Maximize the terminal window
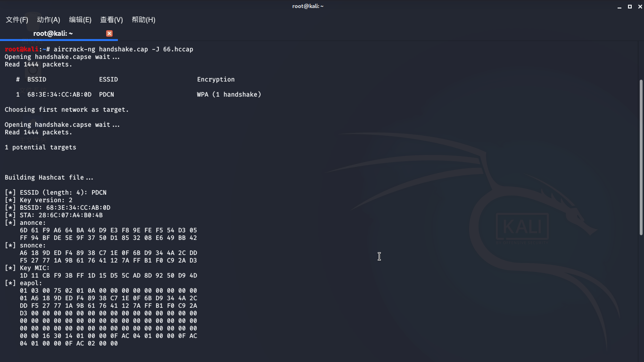The height and width of the screenshot is (362, 644). point(629,6)
